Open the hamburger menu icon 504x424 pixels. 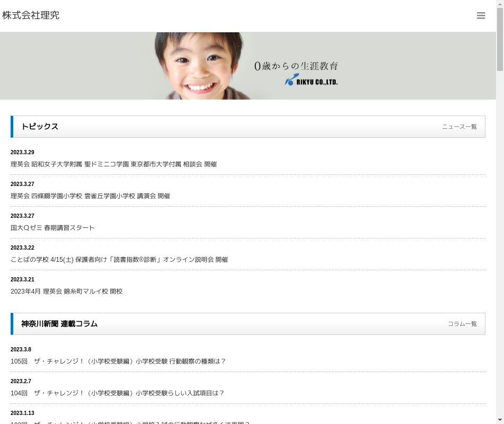481,15
